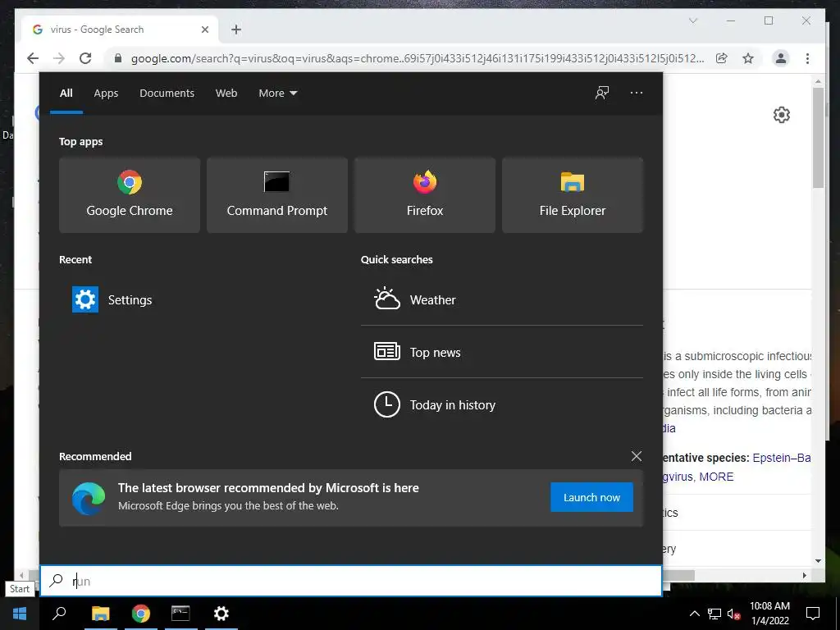Viewport: 840px width, 630px height.
Task: Click the network icon in system tray
Action: 714,614
